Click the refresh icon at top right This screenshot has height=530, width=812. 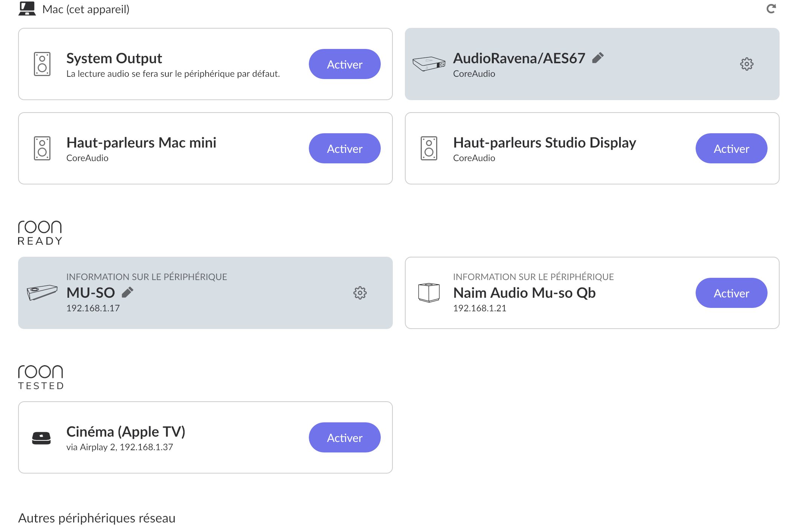click(771, 9)
